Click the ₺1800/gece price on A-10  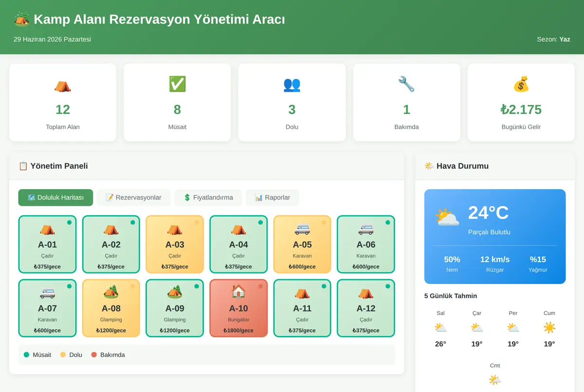(x=238, y=330)
